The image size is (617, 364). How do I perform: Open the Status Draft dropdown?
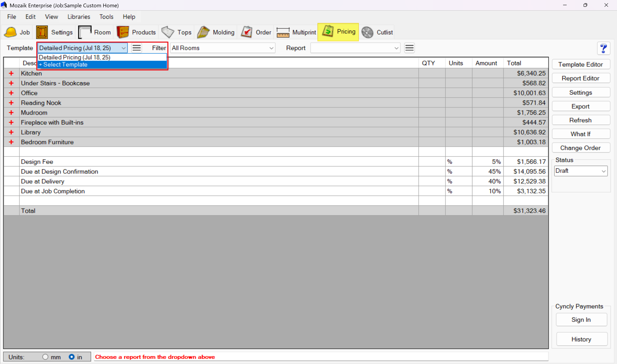(581, 171)
